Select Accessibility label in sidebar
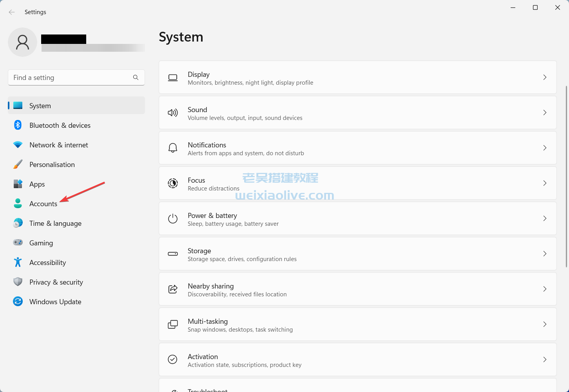 pos(47,262)
